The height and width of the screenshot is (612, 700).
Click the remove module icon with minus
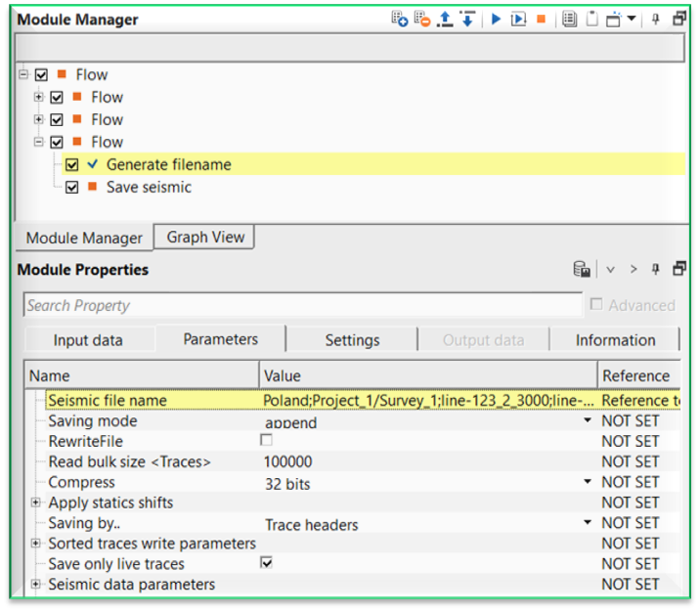pyautogui.click(x=422, y=20)
